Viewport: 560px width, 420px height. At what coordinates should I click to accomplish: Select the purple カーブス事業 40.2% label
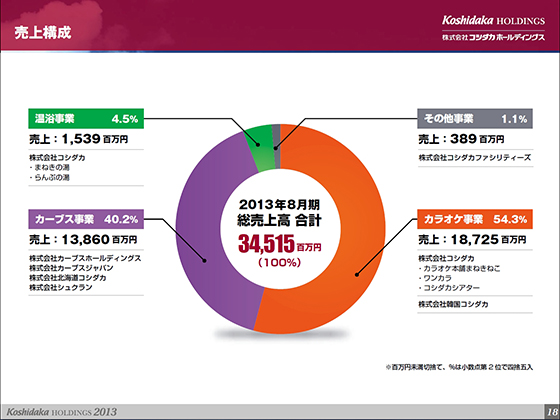[x=86, y=219]
